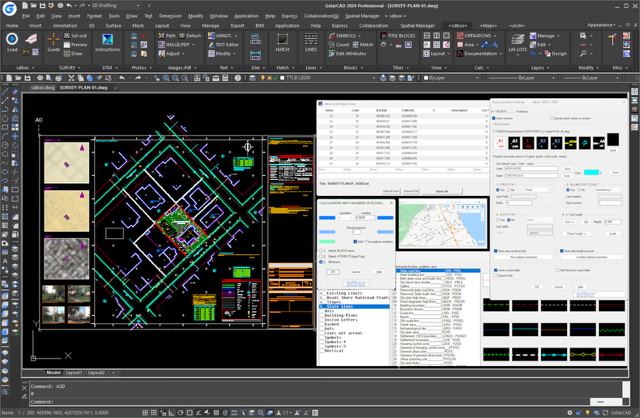The width and height of the screenshot is (640, 418).
Task: Open the operation dropdown in Calculations dialog
Action: click(346, 218)
